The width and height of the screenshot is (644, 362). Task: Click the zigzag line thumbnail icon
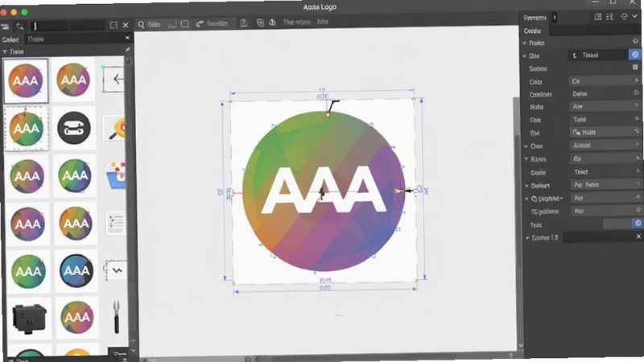(x=116, y=270)
